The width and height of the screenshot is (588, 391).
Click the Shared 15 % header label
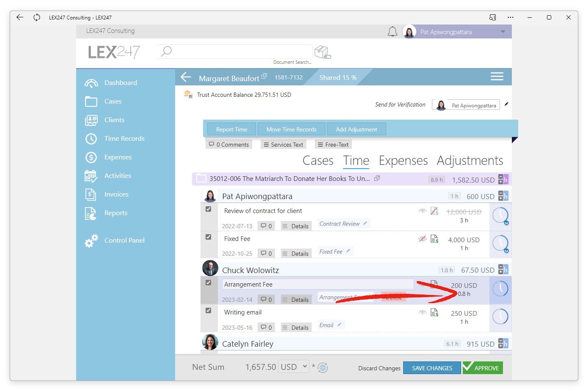click(x=338, y=78)
